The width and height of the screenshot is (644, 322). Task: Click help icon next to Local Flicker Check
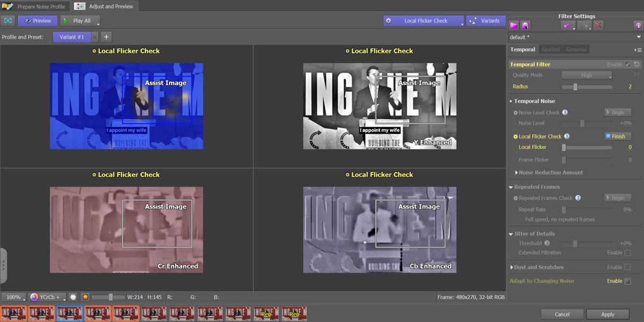tap(567, 136)
